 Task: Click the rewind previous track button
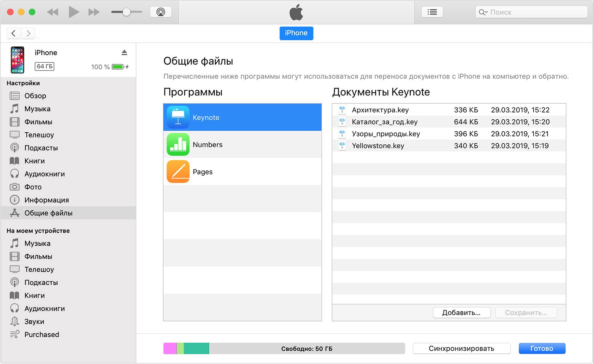pyautogui.click(x=52, y=12)
